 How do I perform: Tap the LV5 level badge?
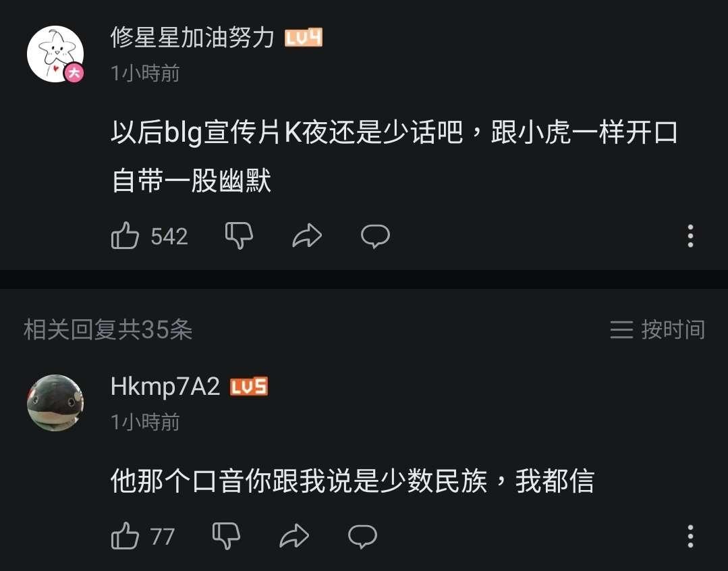(x=249, y=387)
